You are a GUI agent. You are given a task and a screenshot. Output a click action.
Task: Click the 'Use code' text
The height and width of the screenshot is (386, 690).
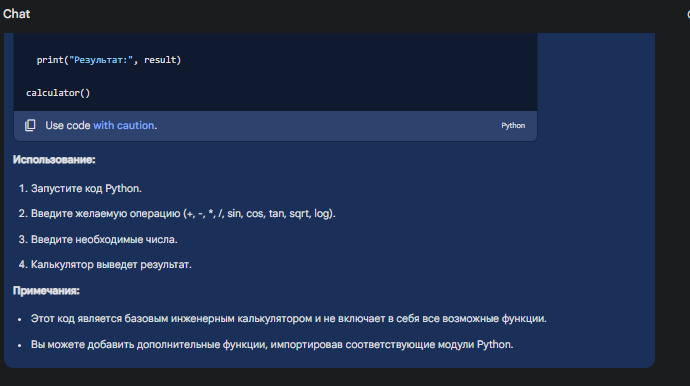tap(68, 125)
